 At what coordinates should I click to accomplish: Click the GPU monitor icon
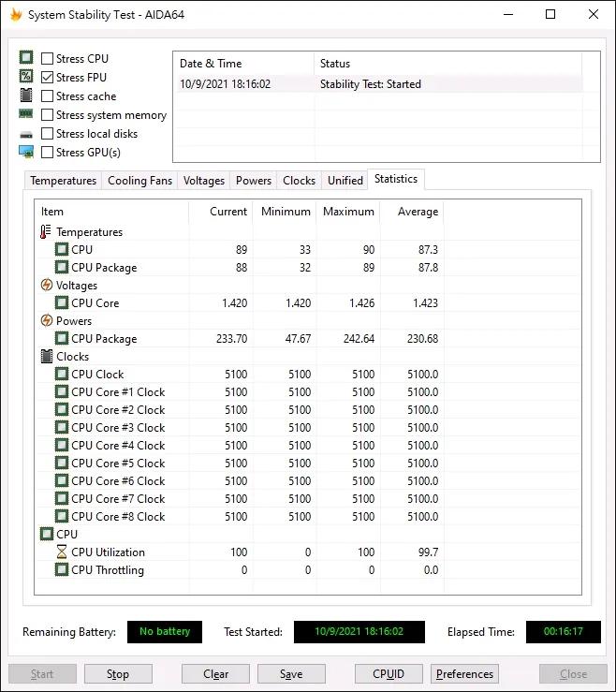pos(26,152)
